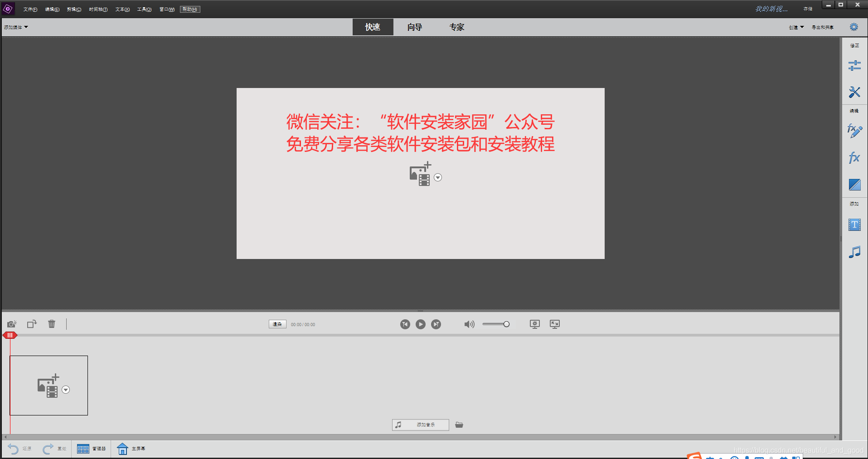
Task: Open the Music notes panel icon
Action: point(854,252)
